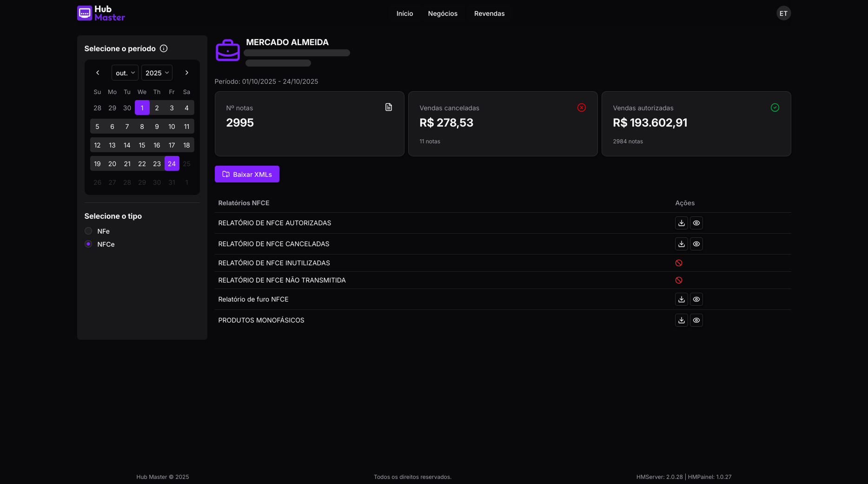Select day 15 in the calendar
The image size is (868, 484).
(142, 145)
